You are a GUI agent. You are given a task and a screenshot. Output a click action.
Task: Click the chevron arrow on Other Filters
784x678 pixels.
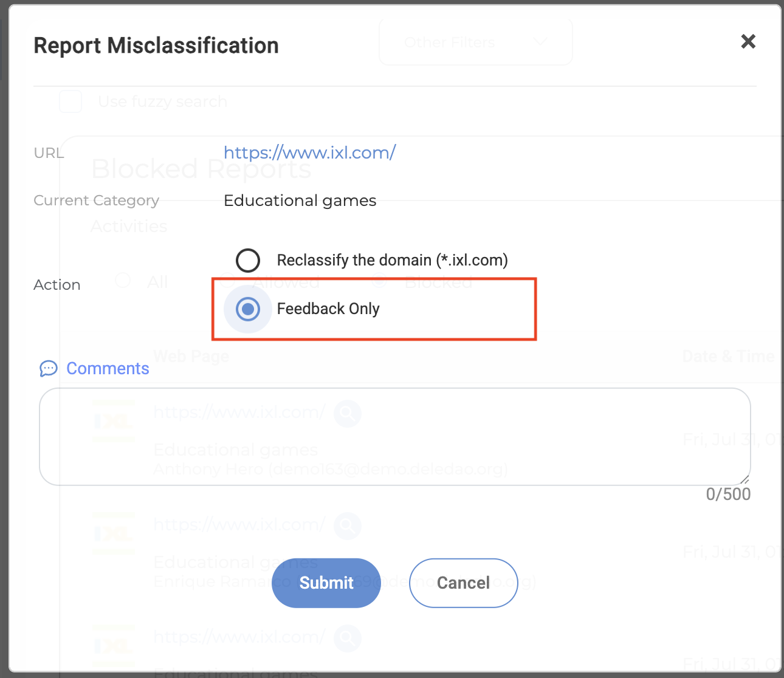point(540,42)
